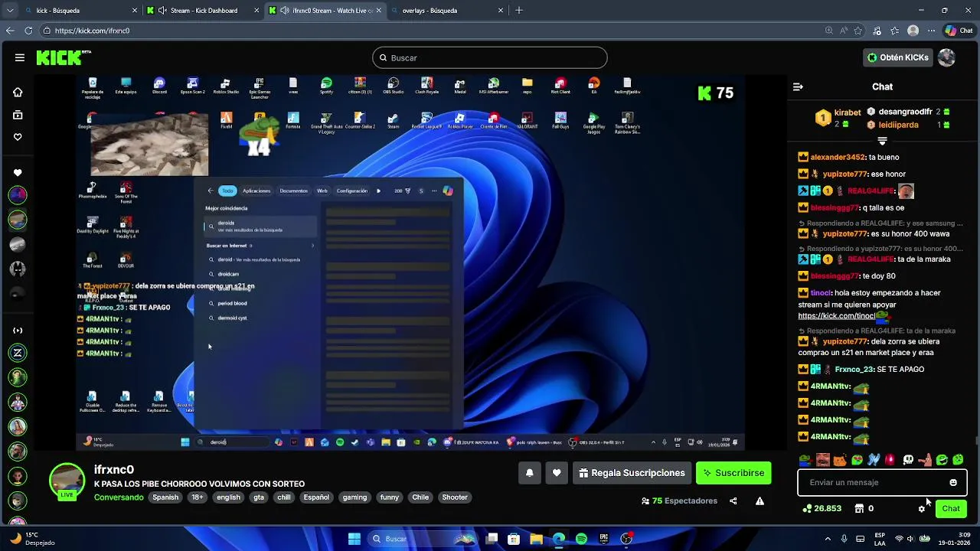
Task: Click the ifrxnc0 channel name
Action: point(114,470)
